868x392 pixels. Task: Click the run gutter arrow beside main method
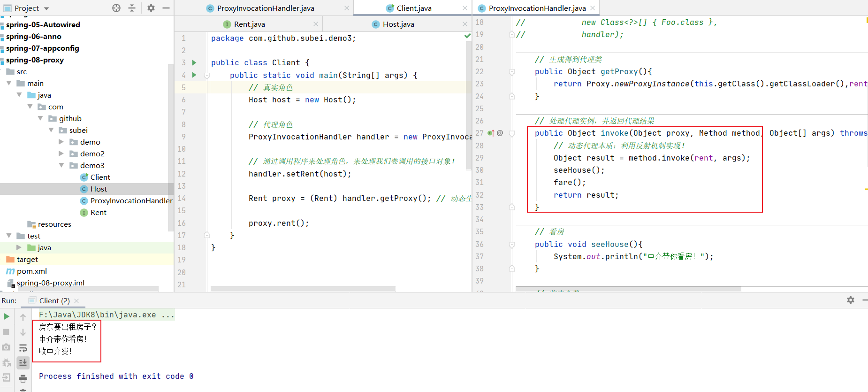pos(194,75)
